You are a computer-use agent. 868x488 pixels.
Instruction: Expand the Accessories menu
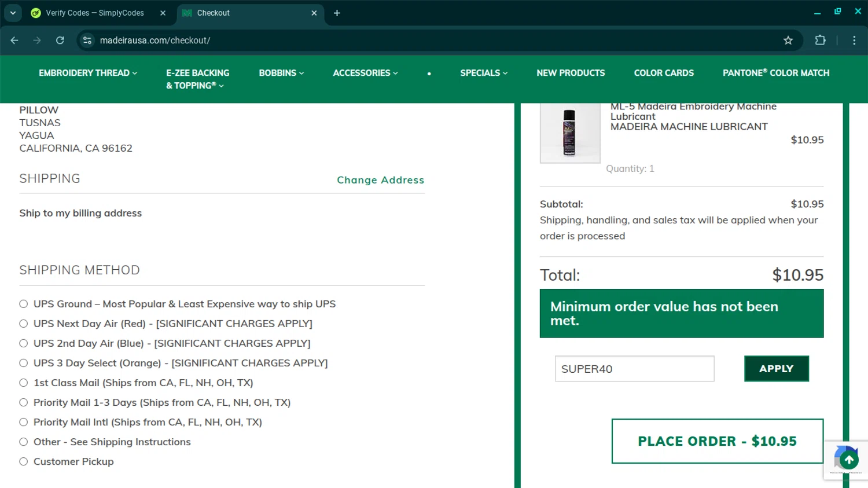pyautogui.click(x=365, y=73)
